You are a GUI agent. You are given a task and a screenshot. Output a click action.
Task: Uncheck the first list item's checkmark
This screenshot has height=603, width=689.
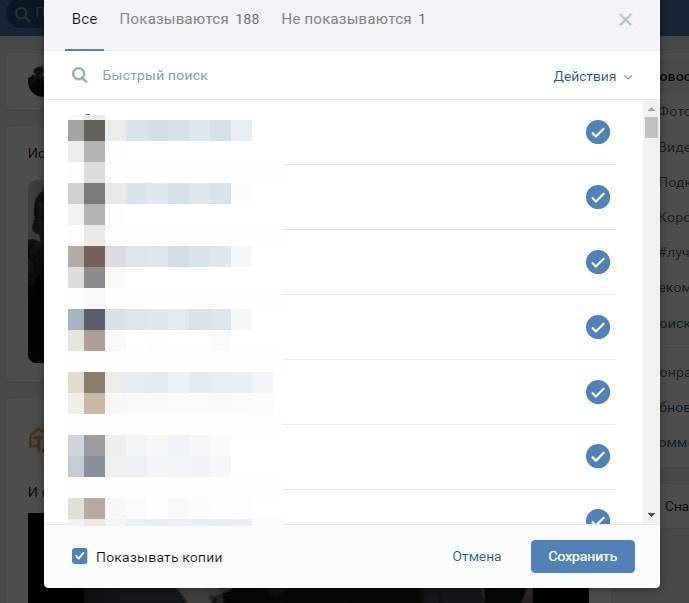click(598, 132)
